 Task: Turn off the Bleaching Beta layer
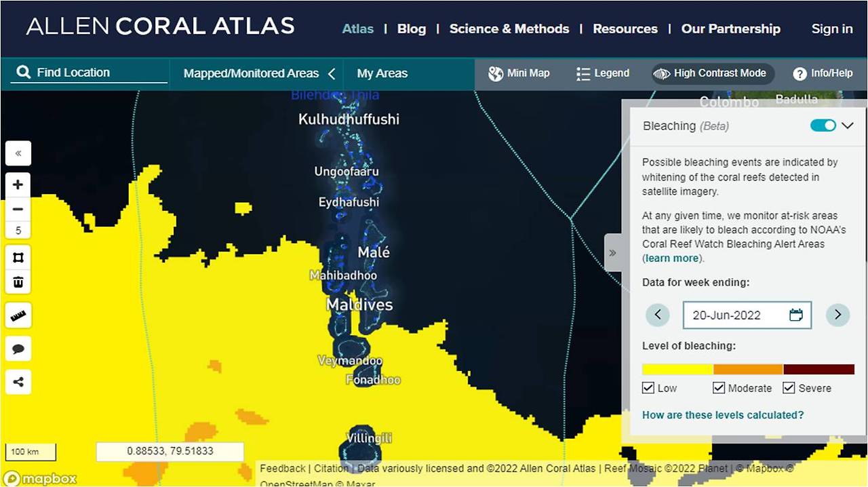click(823, 125)
